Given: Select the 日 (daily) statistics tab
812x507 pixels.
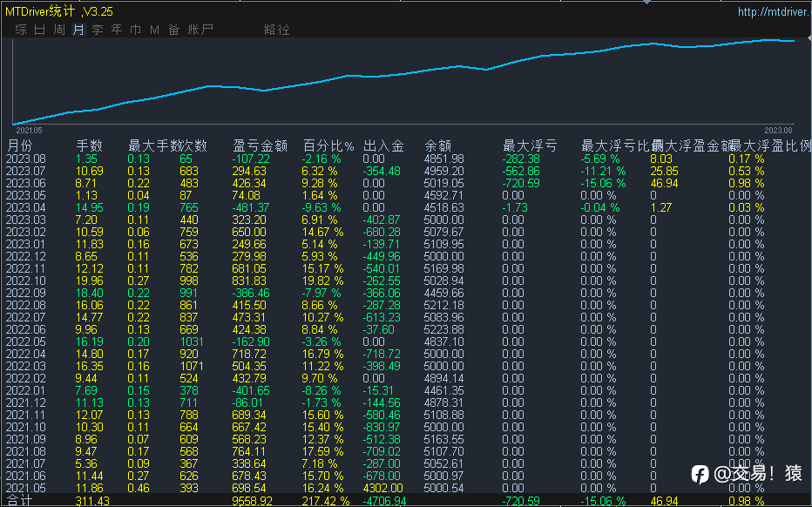Looking at the screenshot, I should coord(40,30).
